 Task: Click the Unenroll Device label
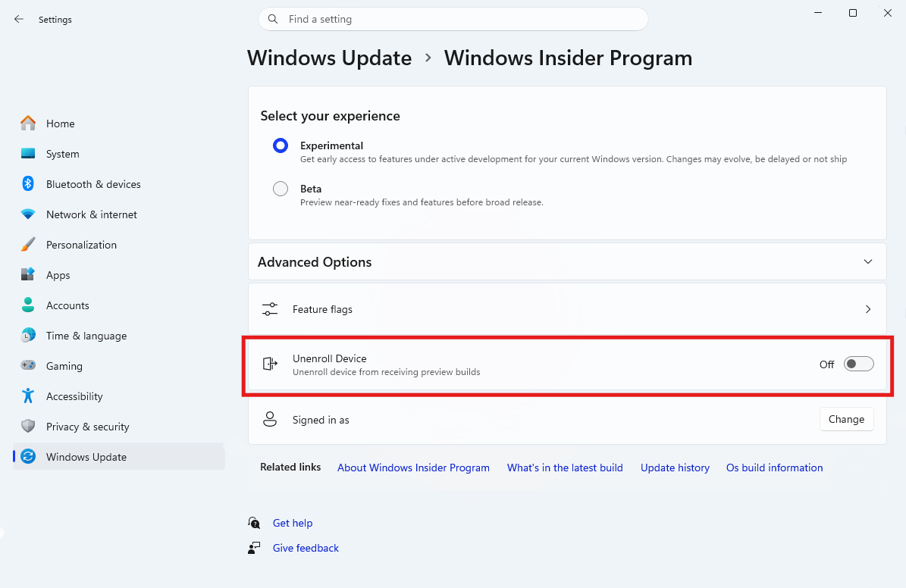[x=329, y=358]
